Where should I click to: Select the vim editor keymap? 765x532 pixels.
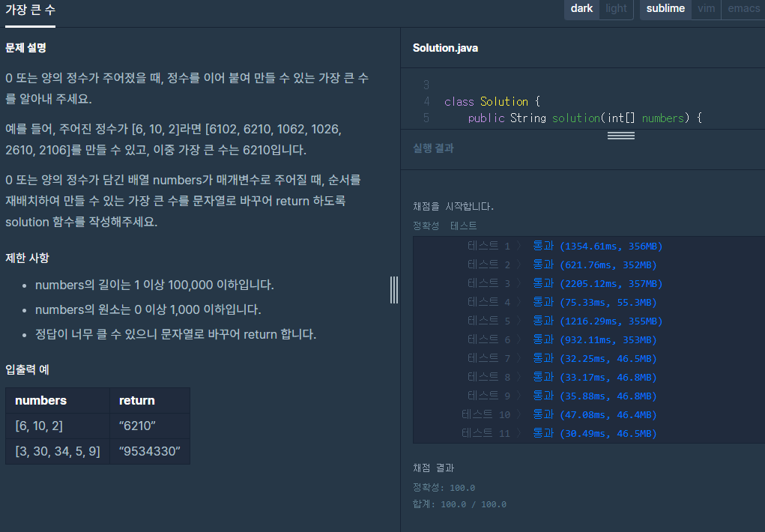[x=706, y=9]
